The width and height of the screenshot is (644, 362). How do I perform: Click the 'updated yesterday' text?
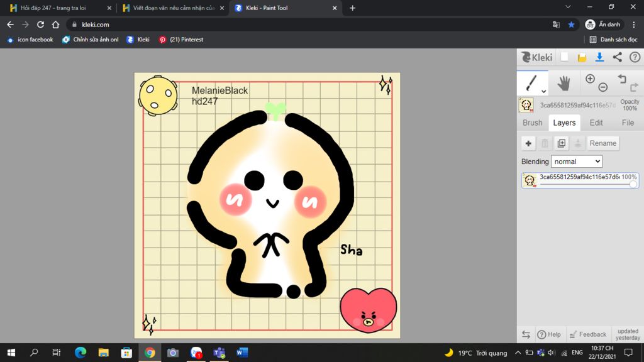tap(628, 334)
